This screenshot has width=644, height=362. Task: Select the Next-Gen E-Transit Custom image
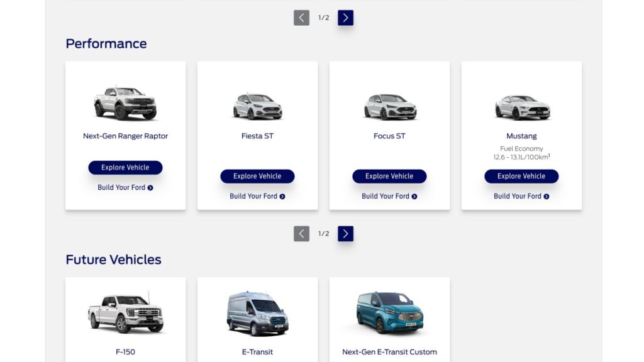click(x=389, y=313)
